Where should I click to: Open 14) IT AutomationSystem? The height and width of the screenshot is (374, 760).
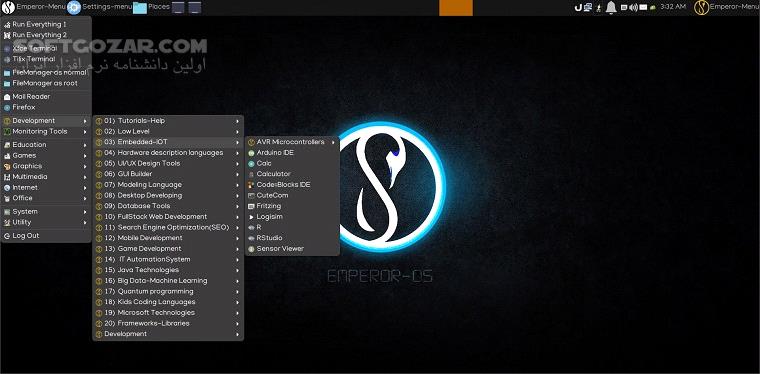tap(168, 259)
